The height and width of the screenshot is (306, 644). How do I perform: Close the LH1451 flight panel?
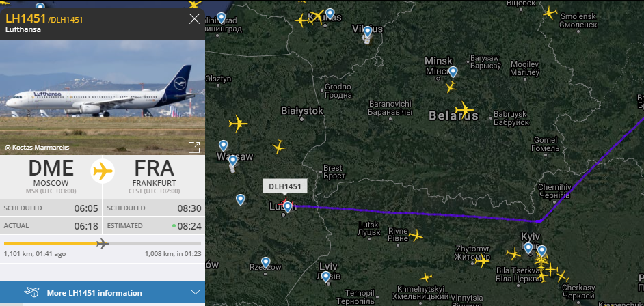tap(194, 19)
